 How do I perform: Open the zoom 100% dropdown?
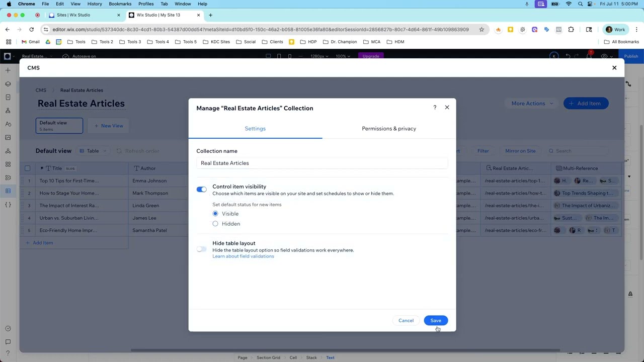(344, 56)
